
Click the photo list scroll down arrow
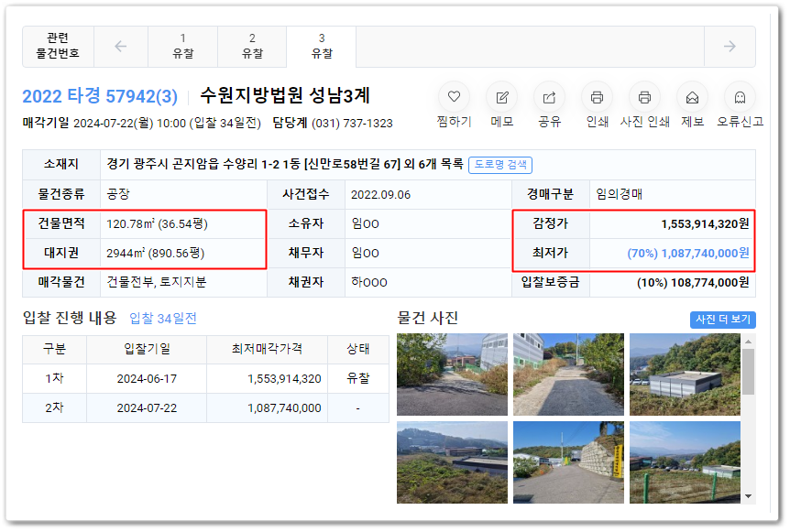(x=748, y=496)
